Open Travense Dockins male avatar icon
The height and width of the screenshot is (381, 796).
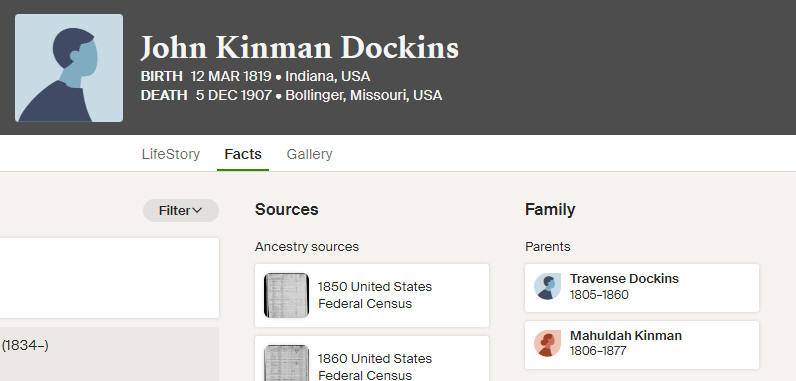click(547, 287)
